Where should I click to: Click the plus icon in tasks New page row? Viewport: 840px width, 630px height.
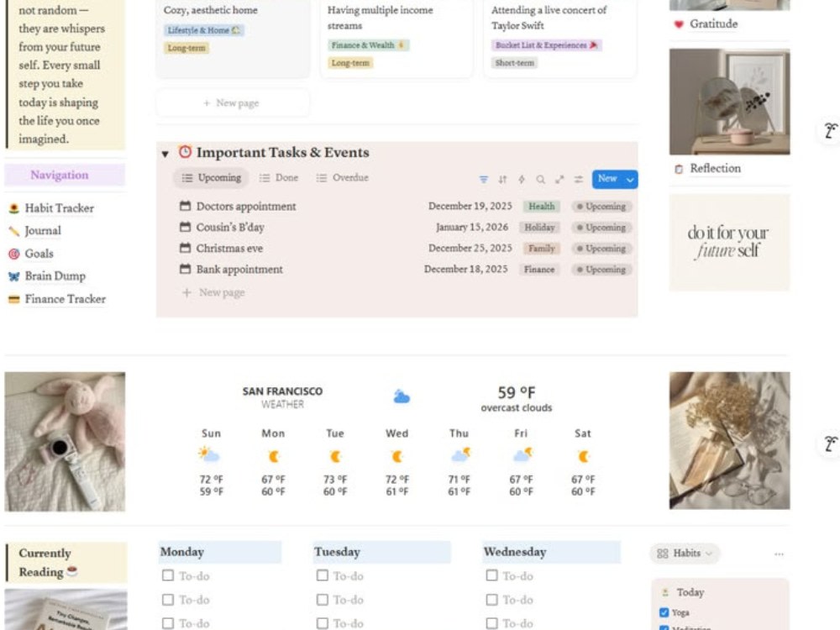(x=186, y=292)
